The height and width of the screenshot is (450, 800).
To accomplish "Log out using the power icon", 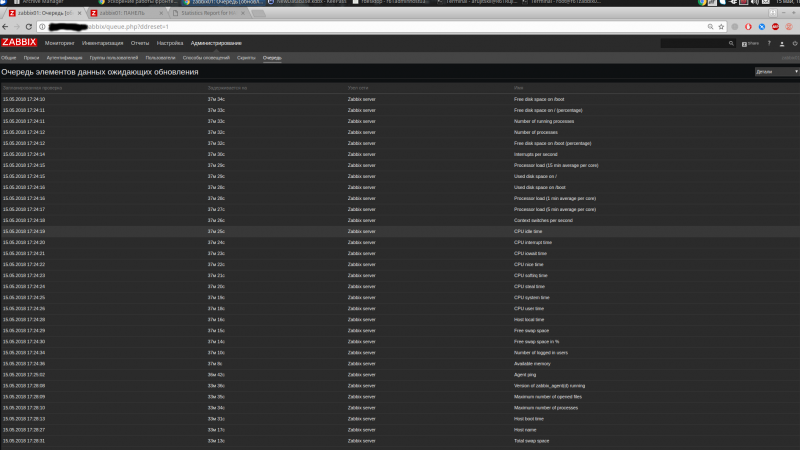I will 795,44.
